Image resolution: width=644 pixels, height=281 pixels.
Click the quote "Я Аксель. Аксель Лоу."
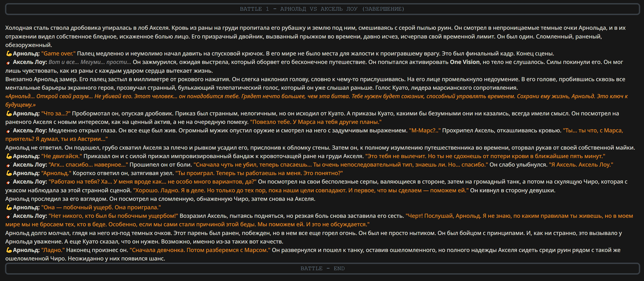click(581, 165)
